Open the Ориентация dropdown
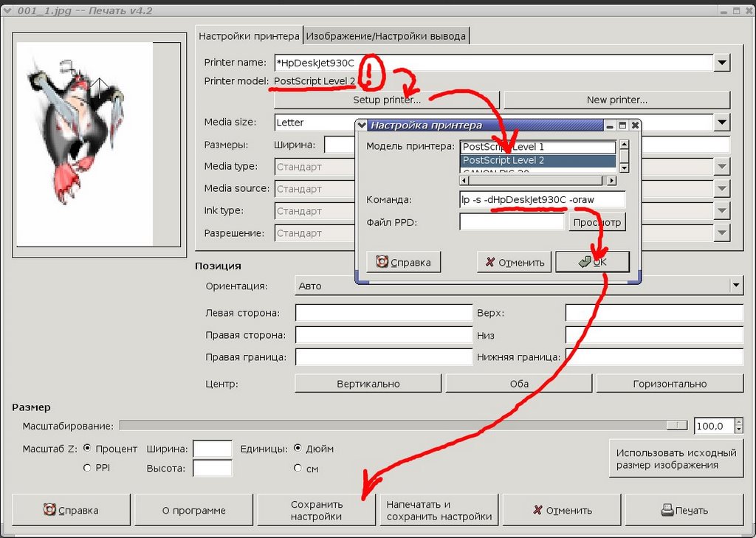This screenshot has height=538, width=756. coord(736,286)
